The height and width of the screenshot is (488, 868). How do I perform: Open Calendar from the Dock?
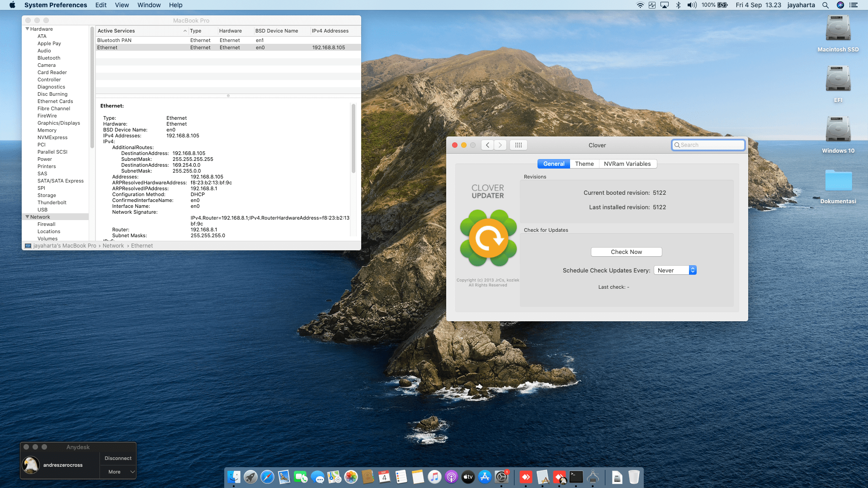click(x=384, y=477)
